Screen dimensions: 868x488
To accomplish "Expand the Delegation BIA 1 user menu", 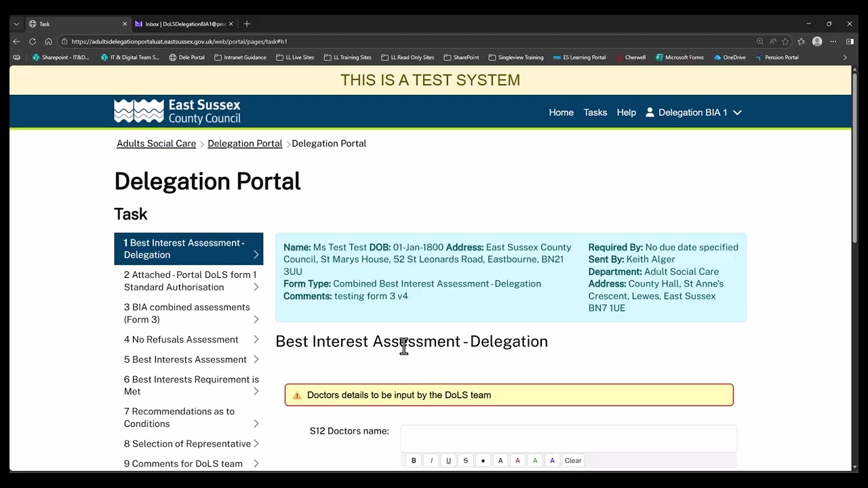I will (693, 113).
